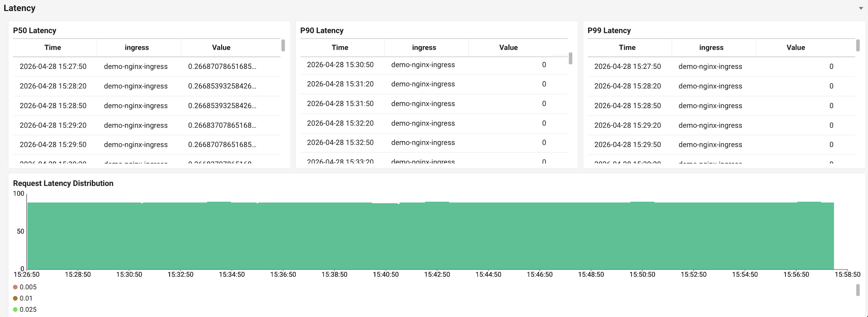Select P99 row time 2026-04-28 15:28:50
The width and height of the screenshot is (868, 317).
point(628,106)
